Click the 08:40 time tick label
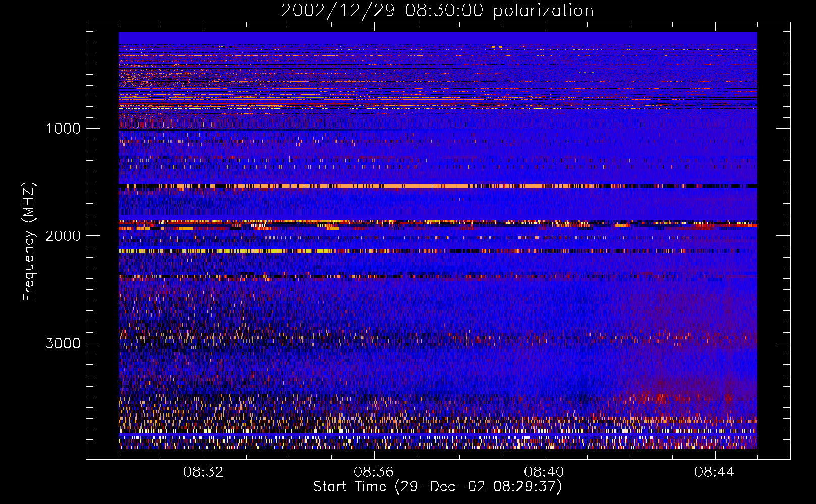816x504 pixels. [x=544, y=472]
